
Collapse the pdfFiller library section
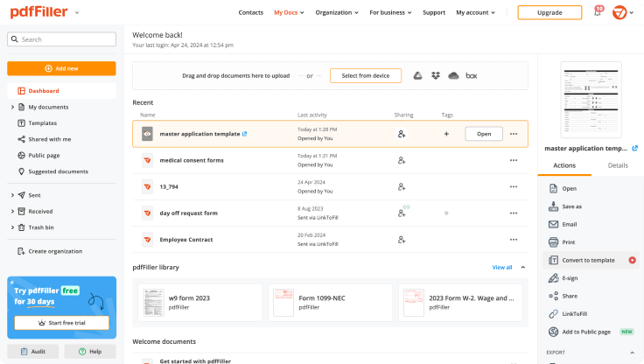pyautogui.click(x=523, y=267)
